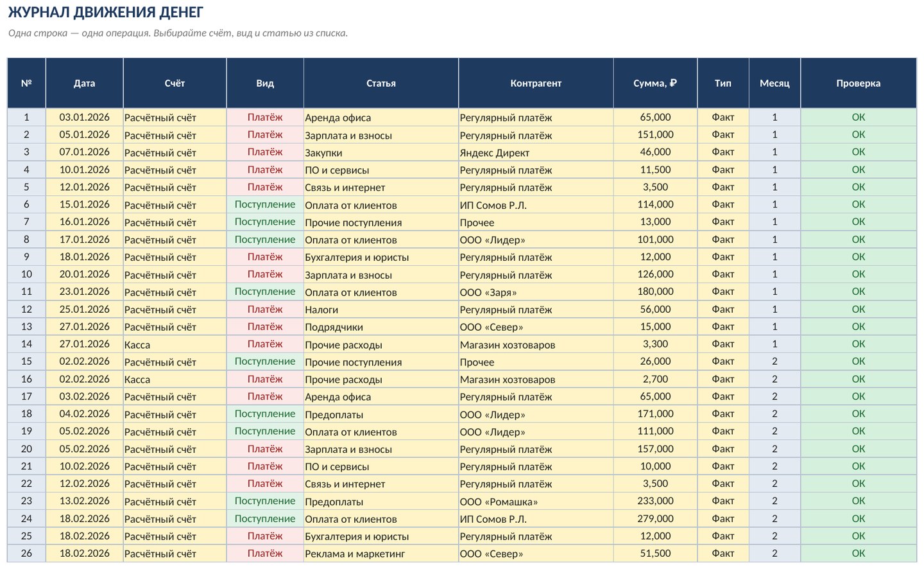Click the amount 51,500
The image size is (924, 569).
655,553
